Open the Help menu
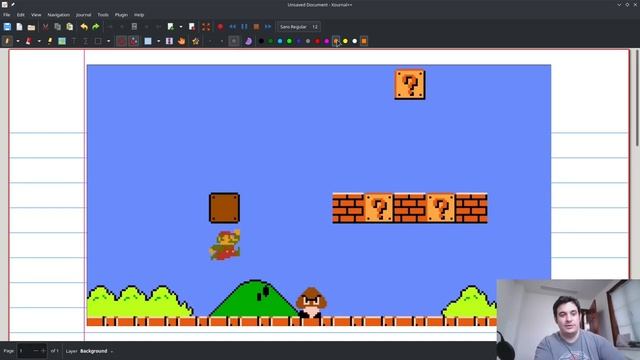Image resolution: width=640 pixels, height=360 pixels. point(139,15)
